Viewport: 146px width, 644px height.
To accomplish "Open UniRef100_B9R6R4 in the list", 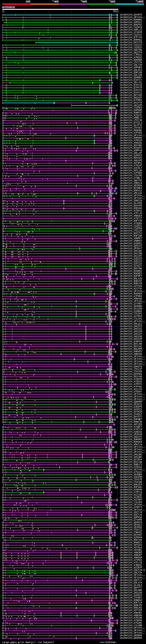I will point(131,138).
